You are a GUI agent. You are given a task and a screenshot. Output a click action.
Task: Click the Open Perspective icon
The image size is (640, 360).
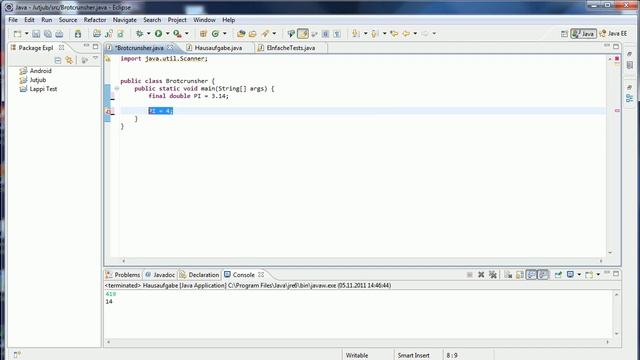564,34
